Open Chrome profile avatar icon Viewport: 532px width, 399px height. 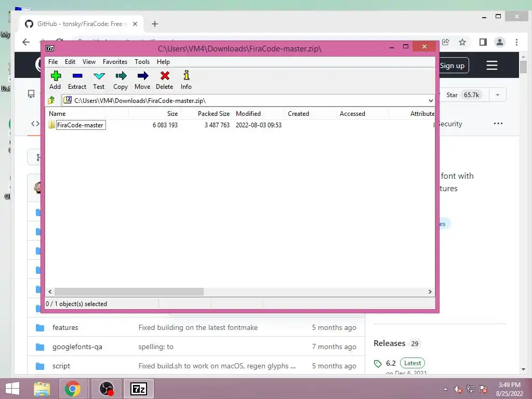[500, 42]
